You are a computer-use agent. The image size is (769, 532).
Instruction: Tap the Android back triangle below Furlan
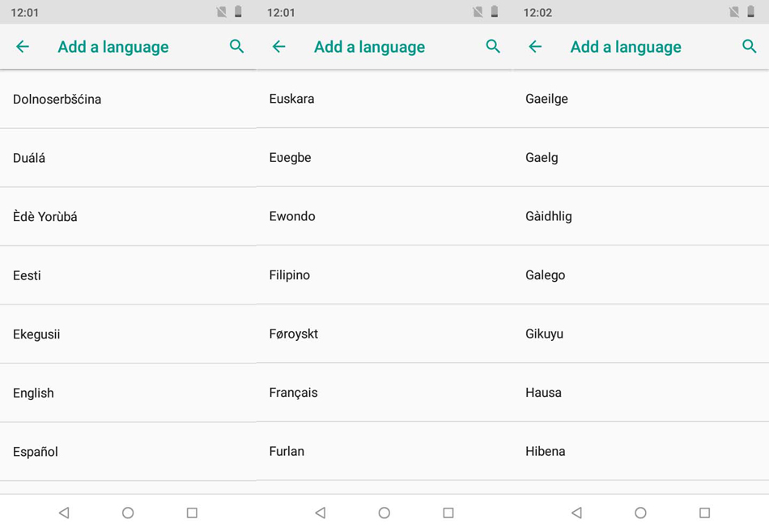321,513
